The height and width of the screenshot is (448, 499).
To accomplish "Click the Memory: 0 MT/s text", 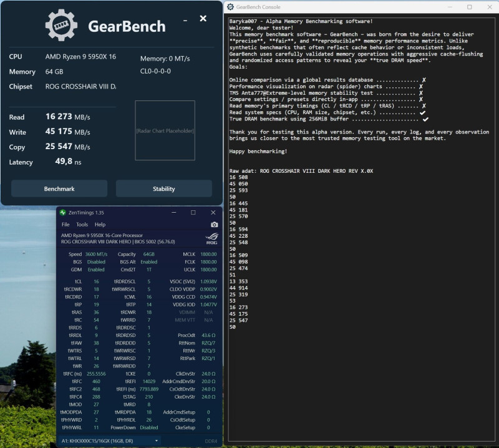I will click(165, 59).
